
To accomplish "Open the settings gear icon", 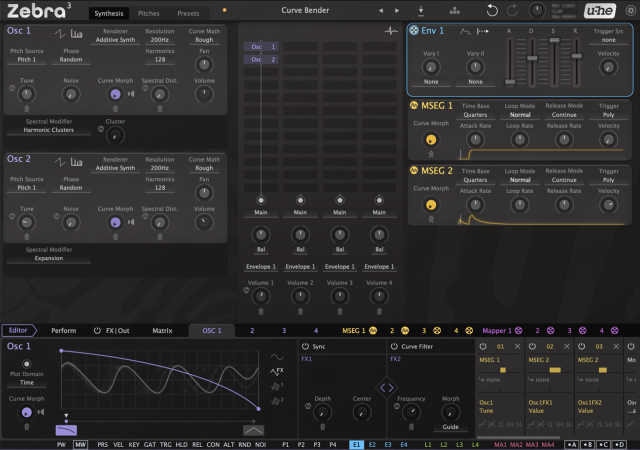I will [631, 11].
